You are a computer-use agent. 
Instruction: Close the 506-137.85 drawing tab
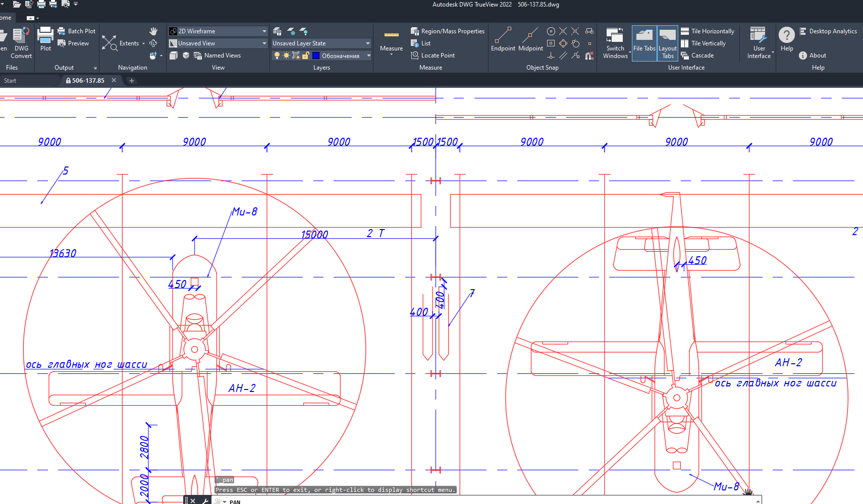[x=114, y=80]
